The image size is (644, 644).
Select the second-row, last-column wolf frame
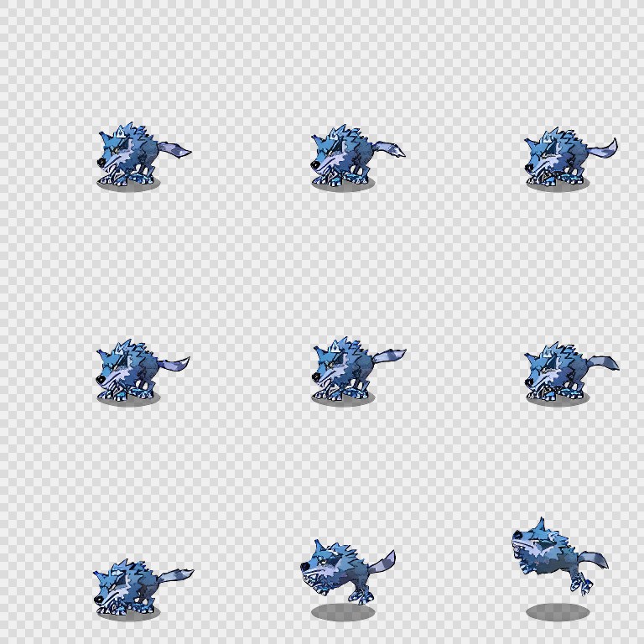coord(572,372)
